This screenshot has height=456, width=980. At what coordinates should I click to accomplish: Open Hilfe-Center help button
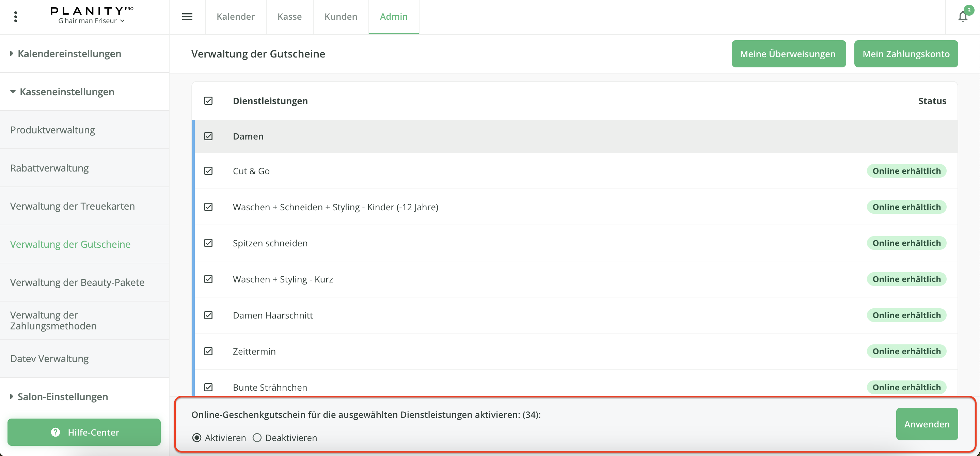84,432
